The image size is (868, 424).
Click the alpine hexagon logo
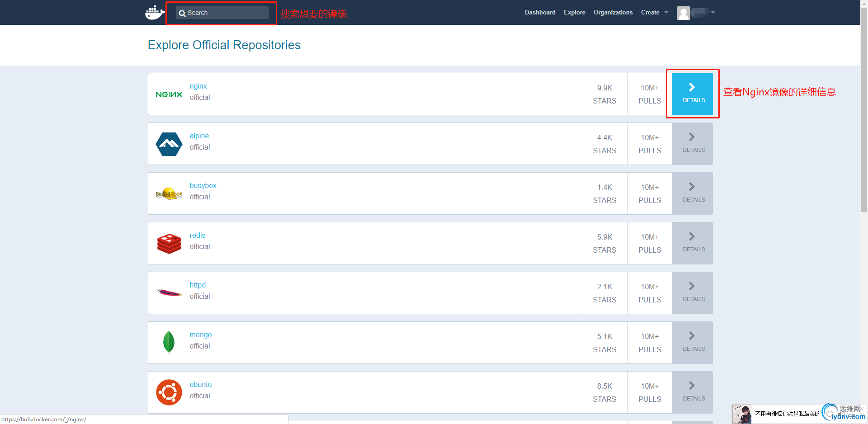[169, 144]
